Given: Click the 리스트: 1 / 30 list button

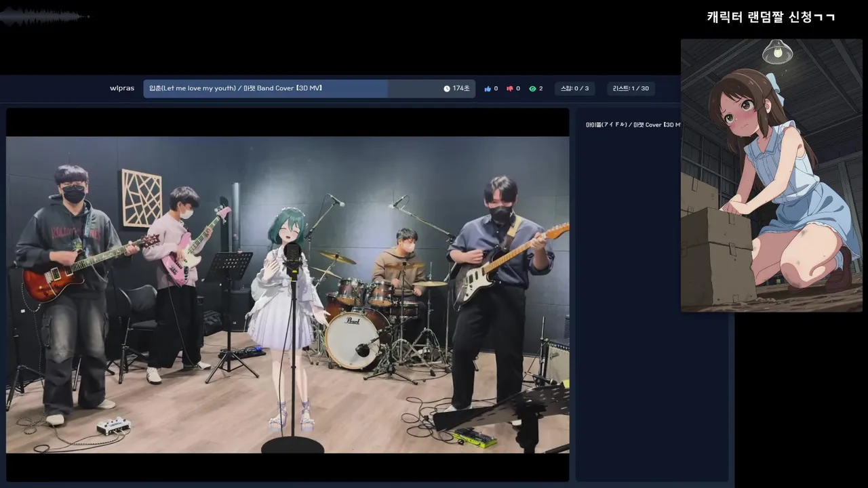Looking at the screenshot, I should click(x=631, y=89).
